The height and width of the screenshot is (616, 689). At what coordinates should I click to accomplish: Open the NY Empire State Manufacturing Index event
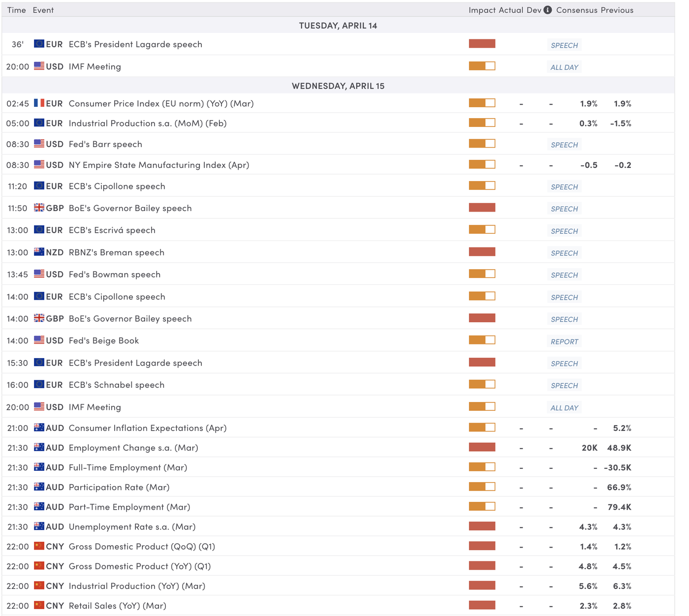point(159,165)
